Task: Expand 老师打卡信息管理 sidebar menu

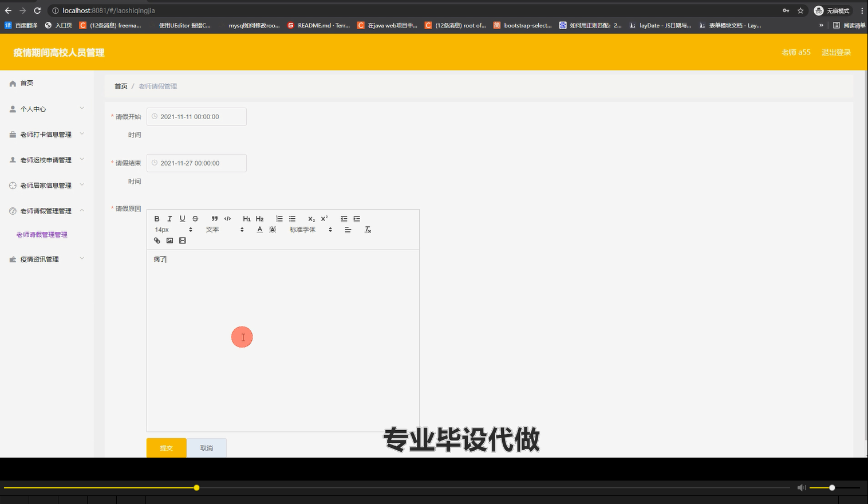Action: click(47, 135)
